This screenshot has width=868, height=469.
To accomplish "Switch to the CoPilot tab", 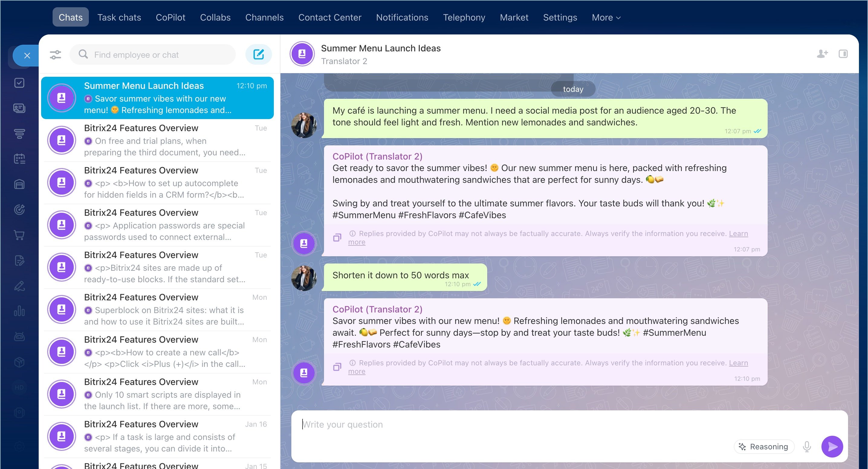I will point(170,17).
